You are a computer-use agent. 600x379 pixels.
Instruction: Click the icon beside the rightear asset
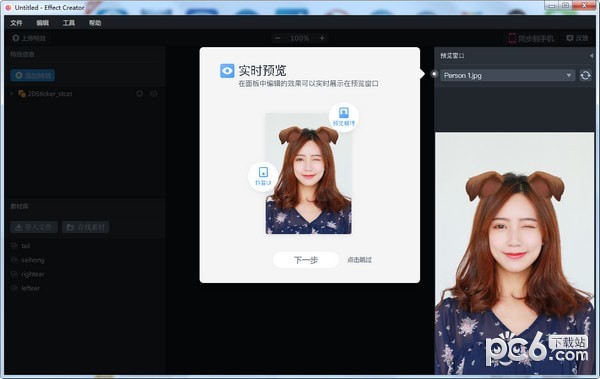pos(15,274)
